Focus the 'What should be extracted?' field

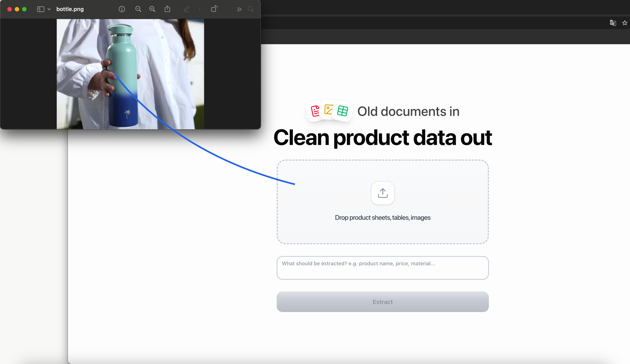(x=382, y=268)
